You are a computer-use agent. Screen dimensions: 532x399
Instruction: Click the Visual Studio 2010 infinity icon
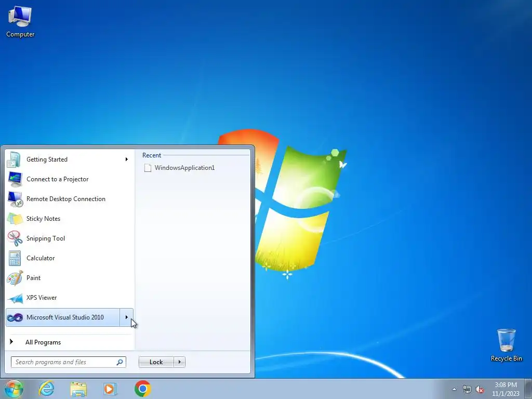coord(15,317)
